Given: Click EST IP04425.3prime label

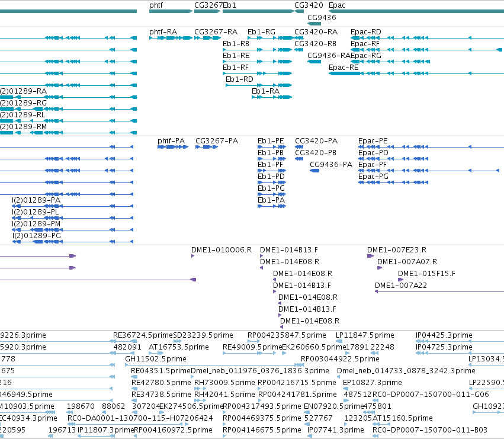Looking at the screenshot, I should [444, 335].
